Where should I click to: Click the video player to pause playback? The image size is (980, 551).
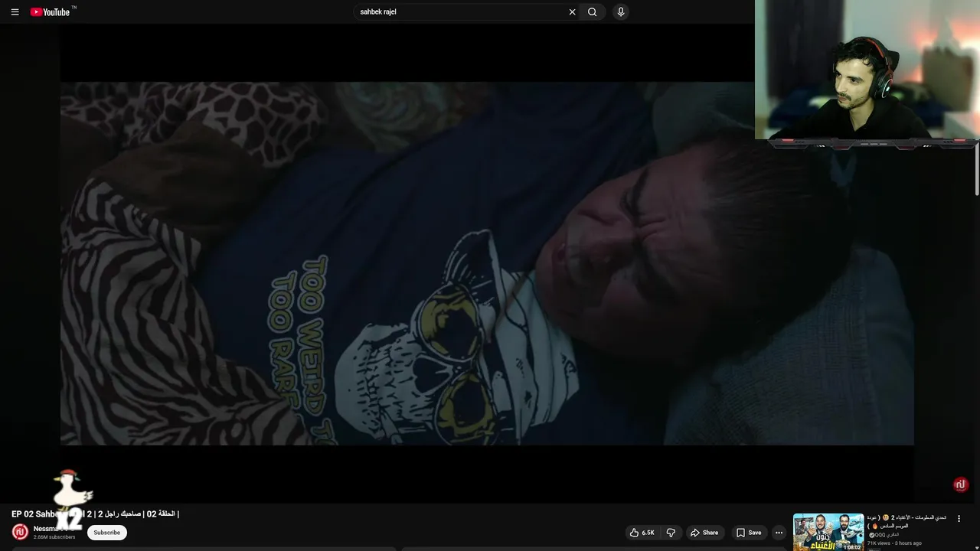[x=487, y=263]
